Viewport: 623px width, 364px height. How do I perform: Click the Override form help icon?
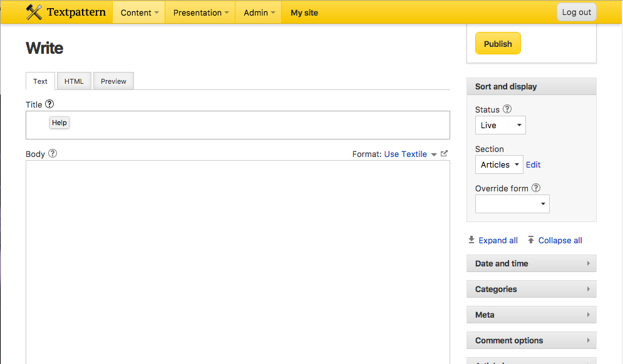coord(536,188)
